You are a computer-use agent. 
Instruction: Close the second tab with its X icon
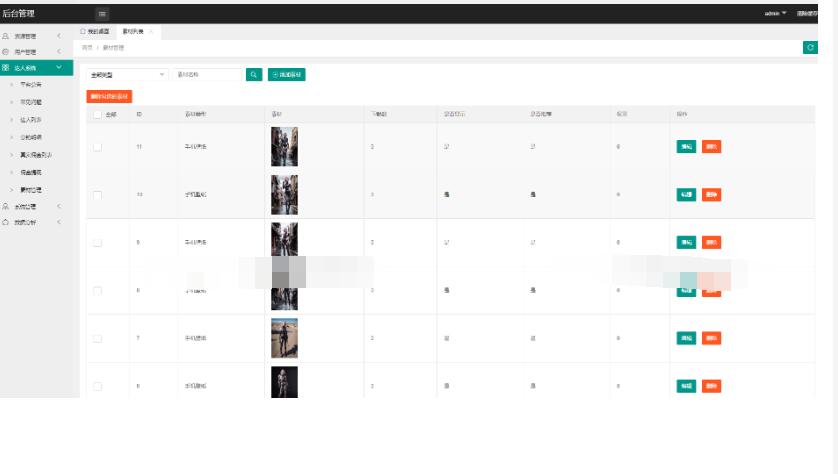pos(151,32)
